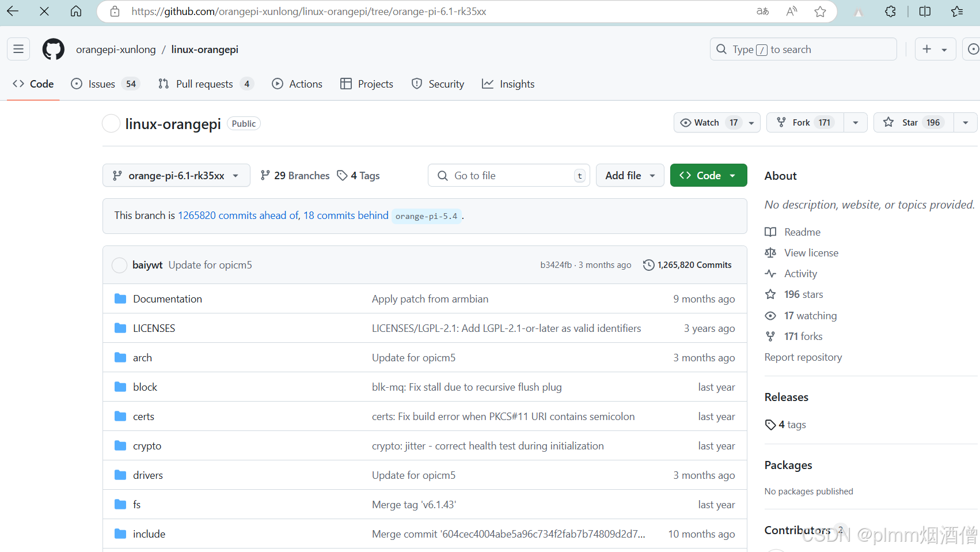Image resolution: width=980 pixels, height=552 pixels.
Task: Open the Pull requests tab
Action: (x=206, y=84)
